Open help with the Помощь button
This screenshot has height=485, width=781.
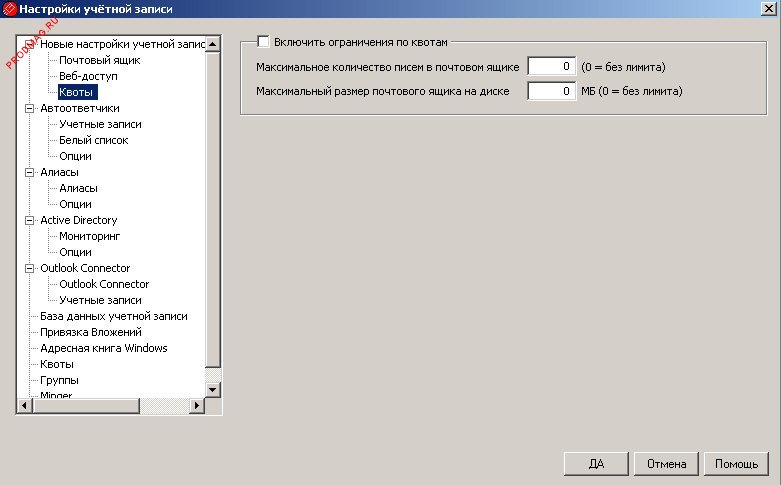coord(736,464)
